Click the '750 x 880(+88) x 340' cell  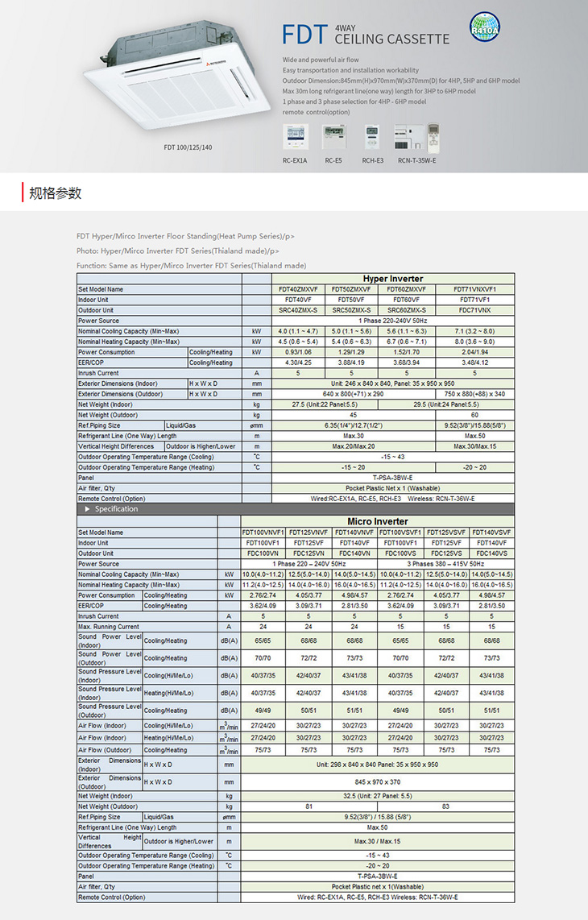click(474, 394)
